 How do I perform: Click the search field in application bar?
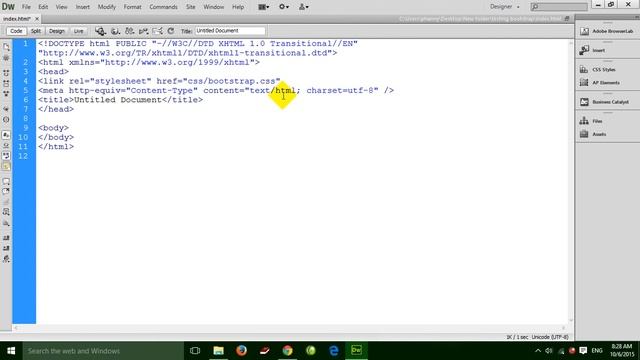pos(559,7)
